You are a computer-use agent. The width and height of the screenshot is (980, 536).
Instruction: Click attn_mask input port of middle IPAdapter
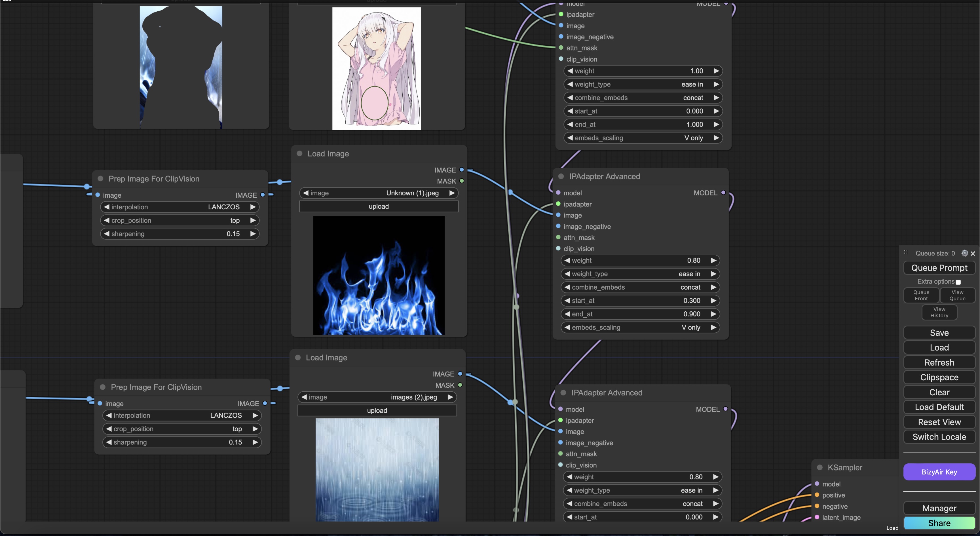coord(558,237)
